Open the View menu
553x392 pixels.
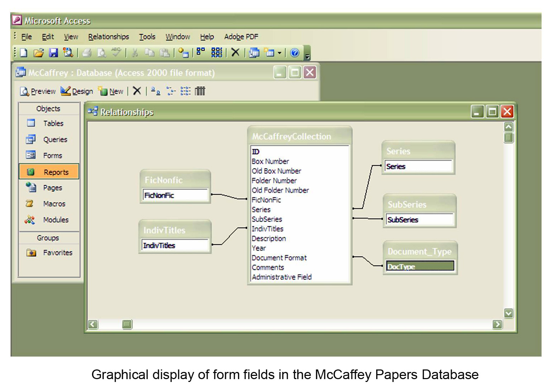[71, 37]
